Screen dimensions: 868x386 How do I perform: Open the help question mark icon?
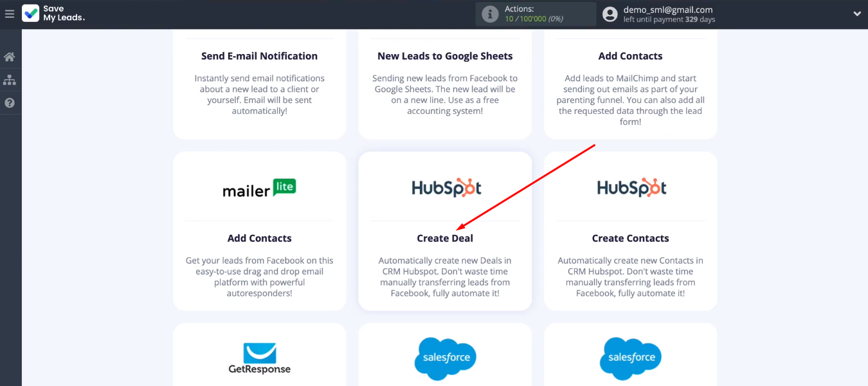[x=10, y=103]
